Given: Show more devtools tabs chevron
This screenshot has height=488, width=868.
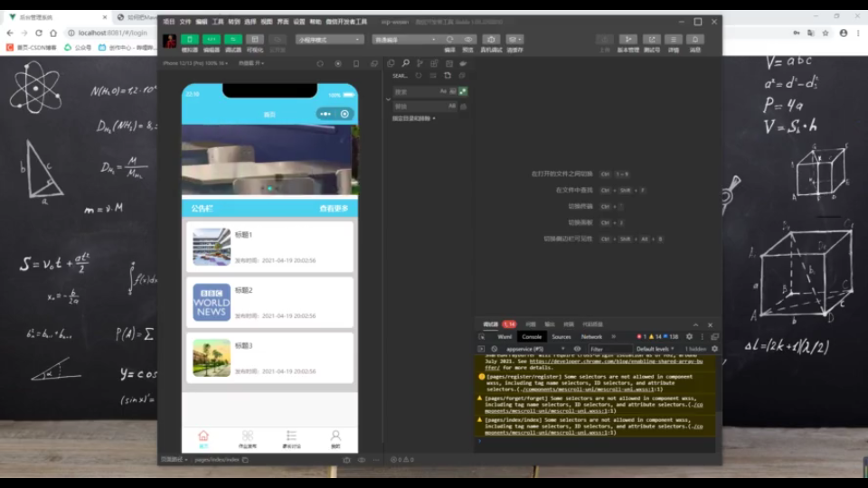Looking at the screenshot, I should [x=613, y=336].
